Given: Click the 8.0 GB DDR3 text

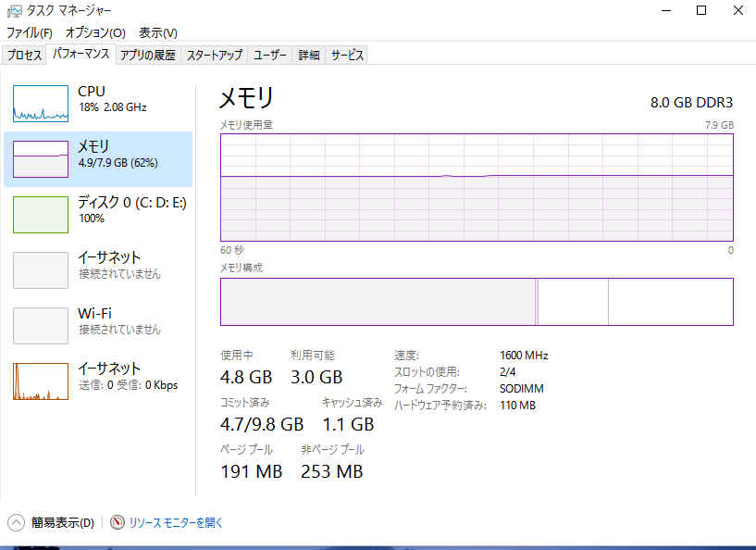Looking at the screenshot, I should pyautogui.click(x=691, y=102).
